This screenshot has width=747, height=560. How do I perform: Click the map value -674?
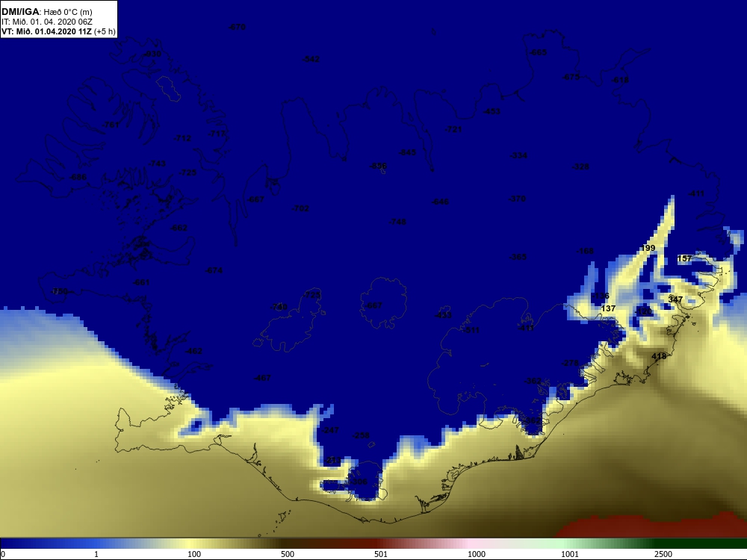coord(214,270)
